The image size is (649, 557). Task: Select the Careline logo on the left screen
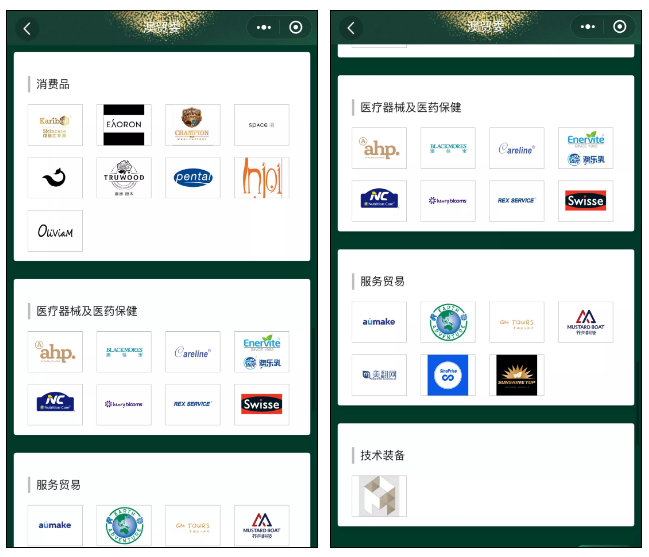click(193, 352)
